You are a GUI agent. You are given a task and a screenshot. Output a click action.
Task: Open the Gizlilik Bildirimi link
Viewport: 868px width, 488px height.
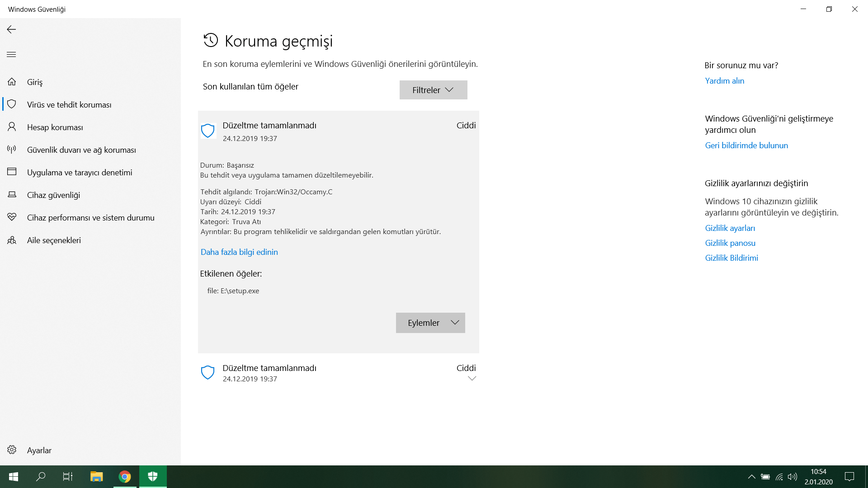[x=731, y=258]
